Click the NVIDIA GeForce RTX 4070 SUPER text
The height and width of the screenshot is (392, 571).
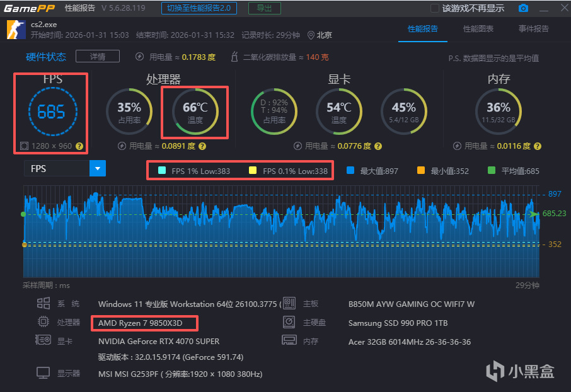pos(159,342)
